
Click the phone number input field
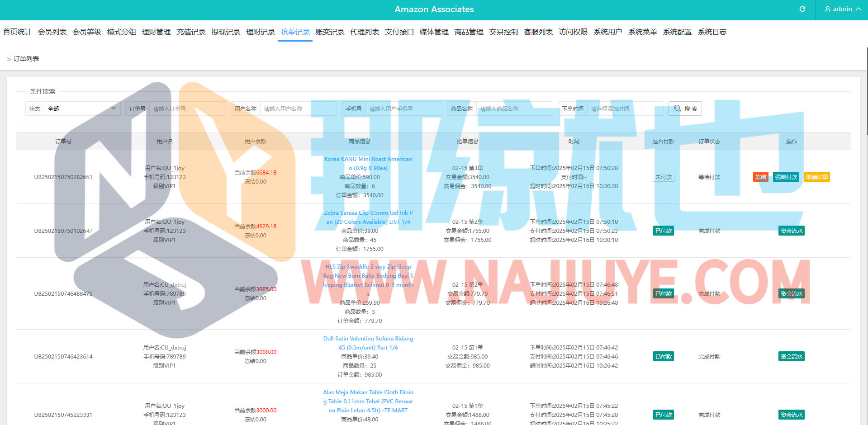pos(403,109)
